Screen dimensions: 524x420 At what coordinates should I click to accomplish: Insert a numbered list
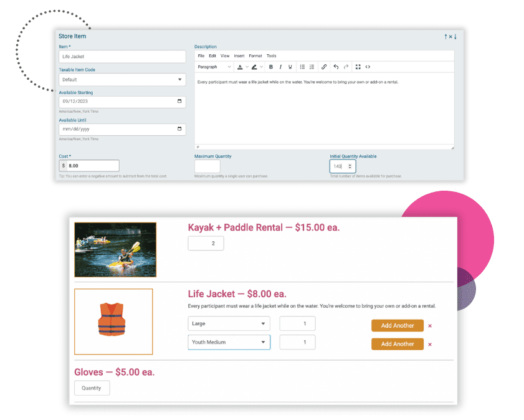click(x=312, y=67)
